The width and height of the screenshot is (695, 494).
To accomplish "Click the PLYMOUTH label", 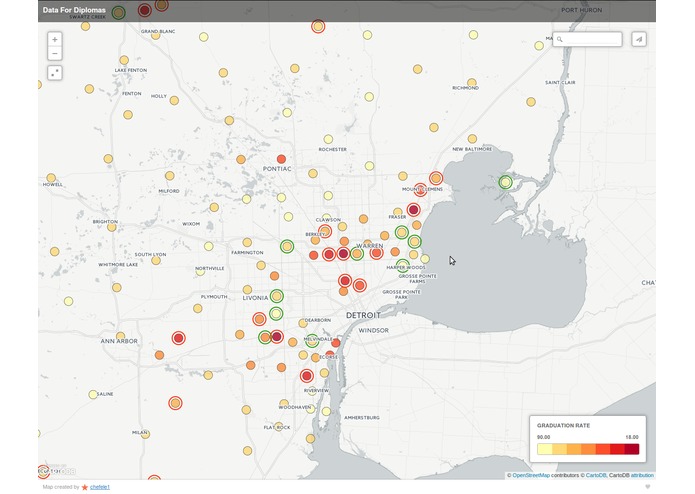I will pos(214,297).
